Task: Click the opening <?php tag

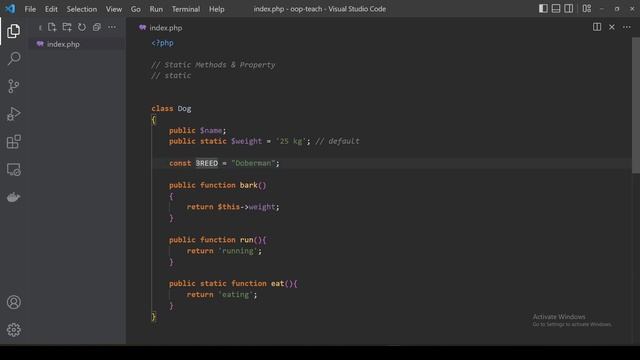Action: (x=162, y=43)
